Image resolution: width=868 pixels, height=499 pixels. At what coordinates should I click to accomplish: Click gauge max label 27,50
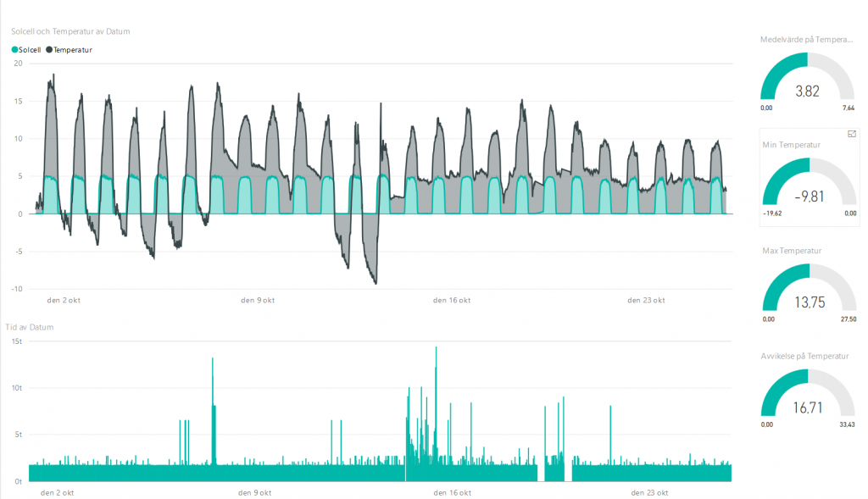coord(848,319)
